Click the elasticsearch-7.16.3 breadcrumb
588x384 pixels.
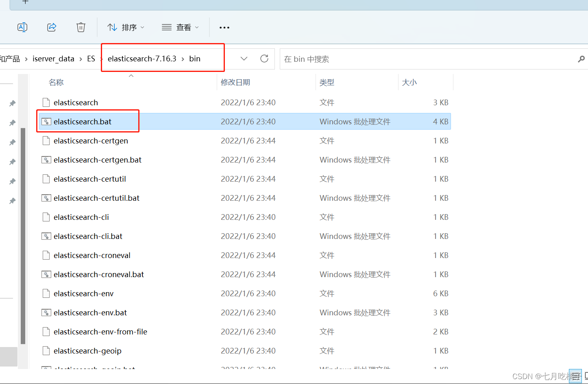pos(142,59)
